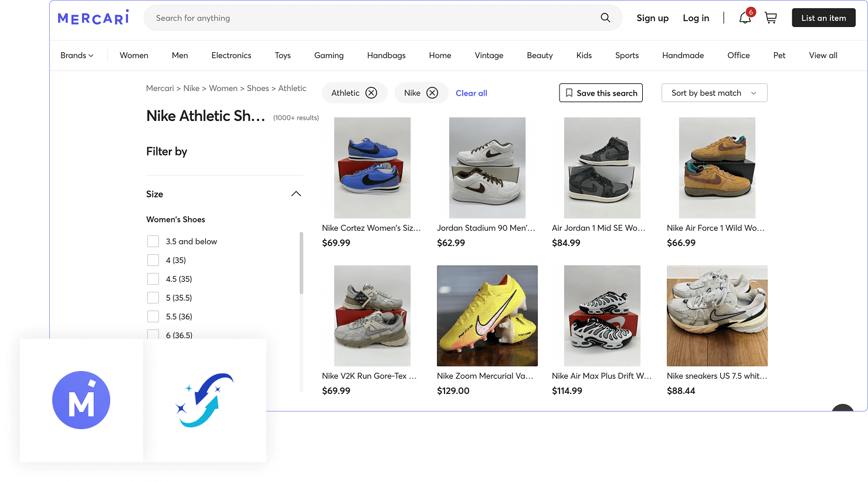Open the Handbags category
The height and width of the screenshot is (482, 868).
[386, 55]
